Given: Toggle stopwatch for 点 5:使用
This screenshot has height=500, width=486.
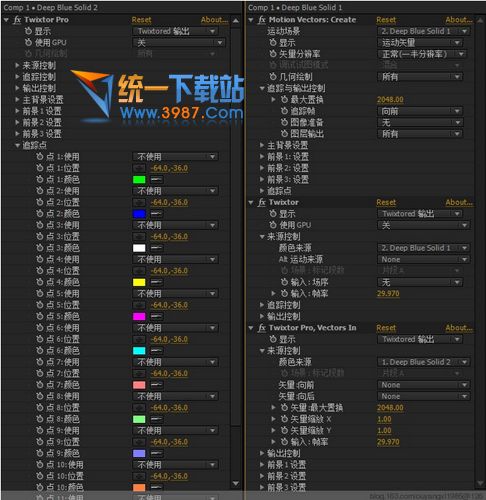Looking at the screenshot, I should coord(40,294).
